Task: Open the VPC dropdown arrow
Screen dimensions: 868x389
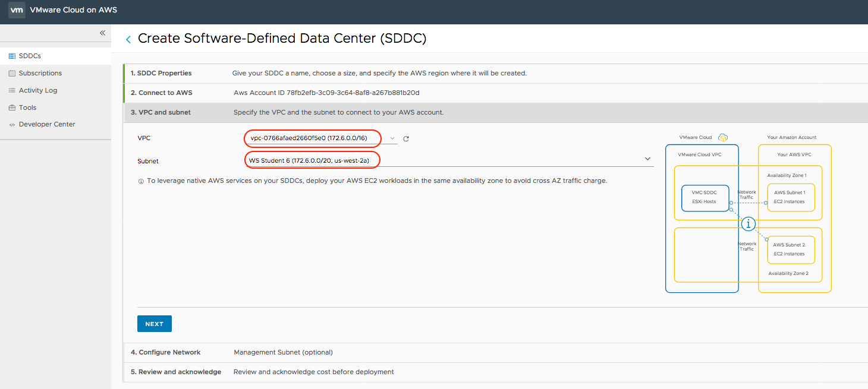Action: 392,138
